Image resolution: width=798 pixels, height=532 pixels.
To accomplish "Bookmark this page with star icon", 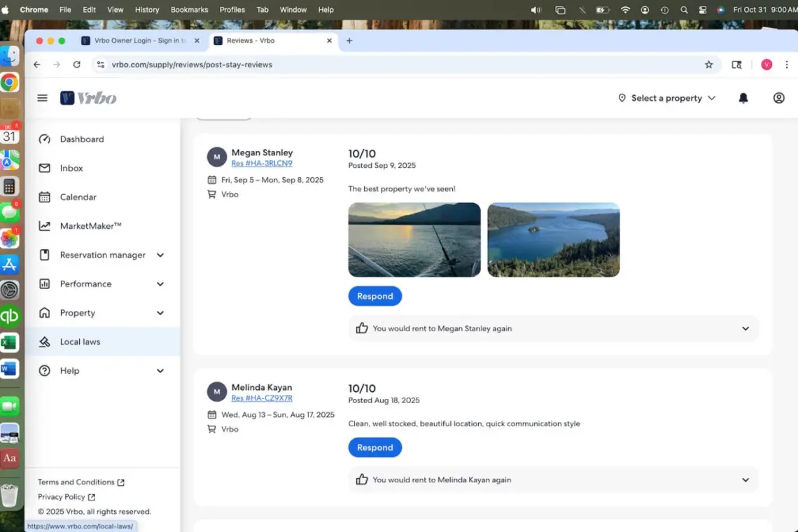I will (x=708, y=64).
